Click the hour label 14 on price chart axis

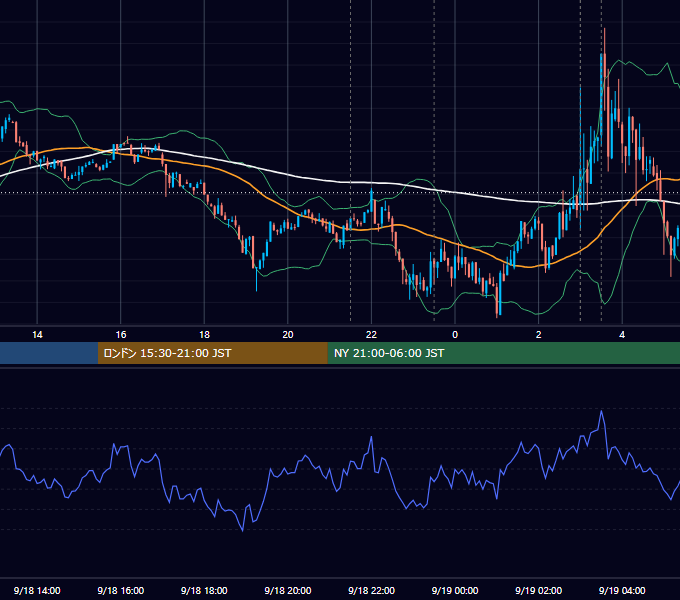[37, 335]
